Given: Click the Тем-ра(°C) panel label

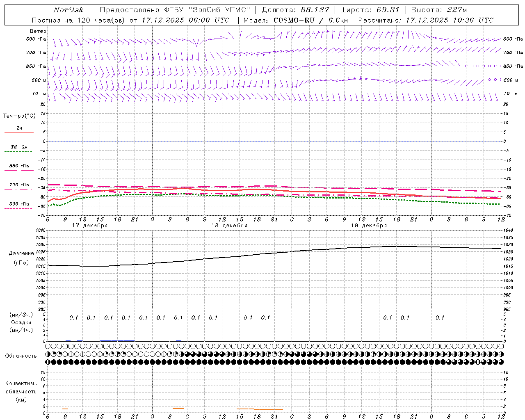Looking at the screenshot, I should [x=19, y=116].
